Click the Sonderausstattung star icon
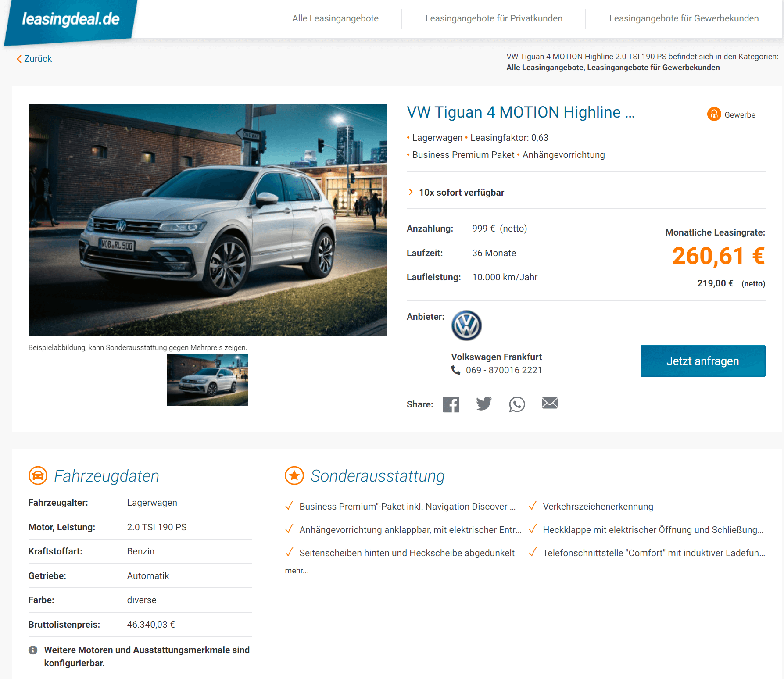 [294, 475]
